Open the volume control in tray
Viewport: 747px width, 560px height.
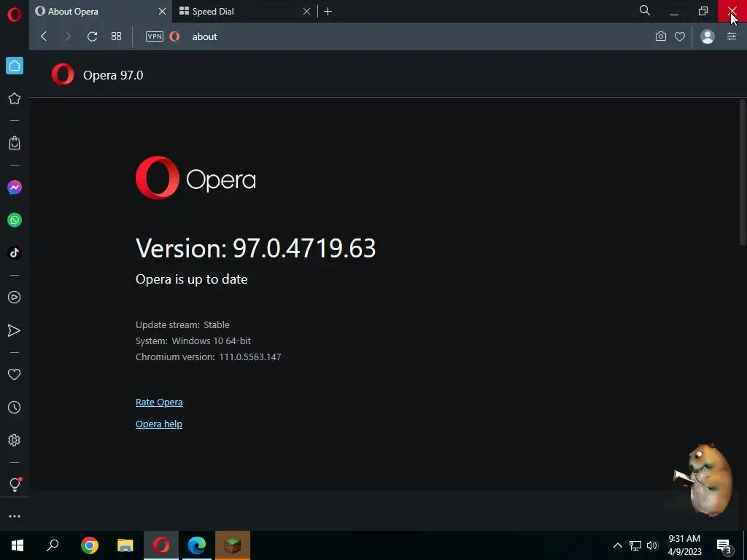coord(652,545)
